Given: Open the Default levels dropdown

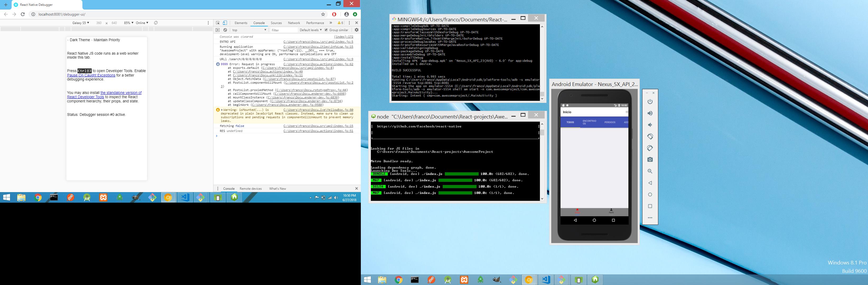Looking at the screenshot, I should (310, 30).
